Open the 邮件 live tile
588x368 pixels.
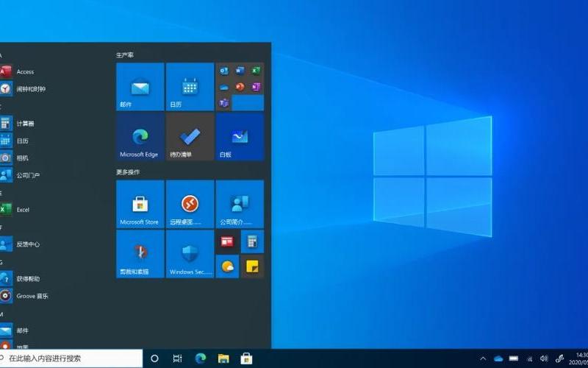[140, 87]
